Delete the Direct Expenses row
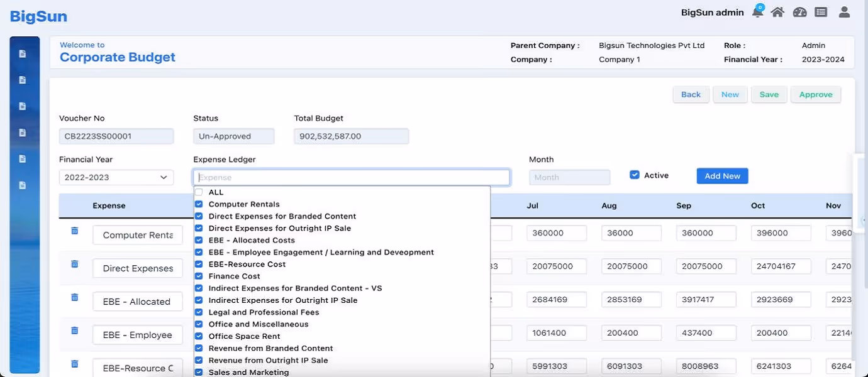Screen dimensions: 868x377 click(74, 264)
